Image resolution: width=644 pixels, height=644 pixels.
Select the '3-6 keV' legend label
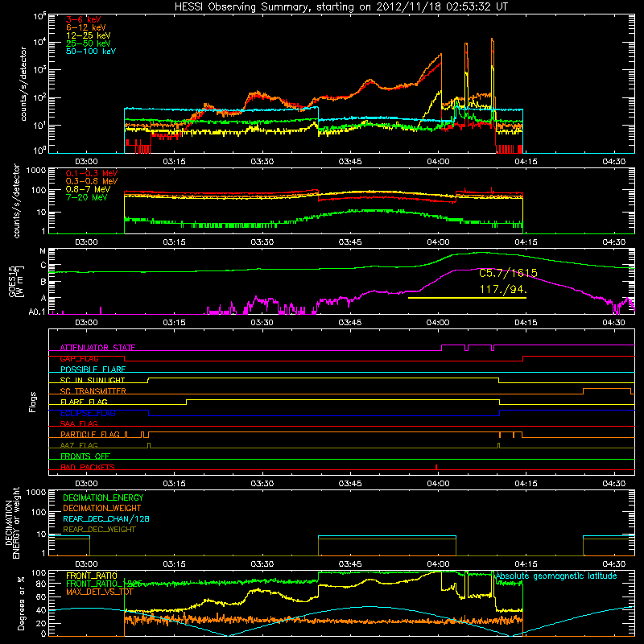coord(84,19)
